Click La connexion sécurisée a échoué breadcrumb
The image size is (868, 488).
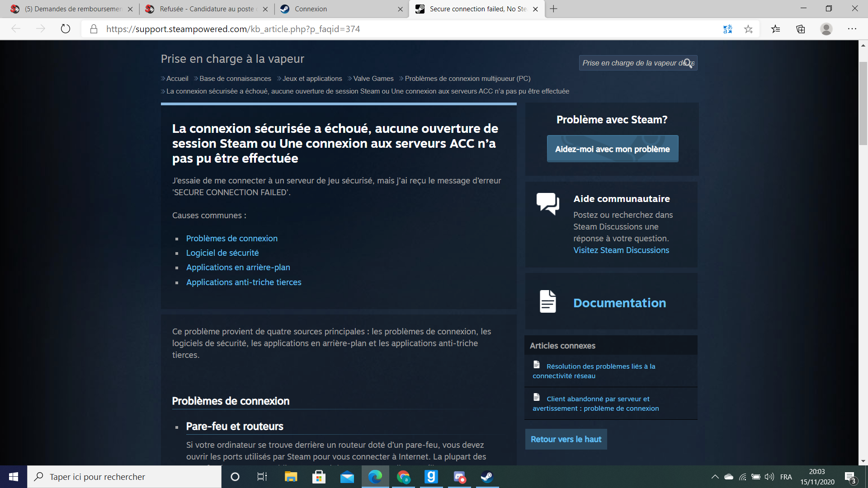click(x=368, y=91)
